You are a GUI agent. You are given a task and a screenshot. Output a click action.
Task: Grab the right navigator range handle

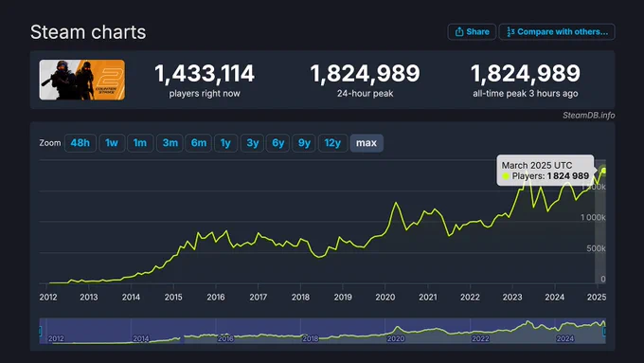click(604, 331)
